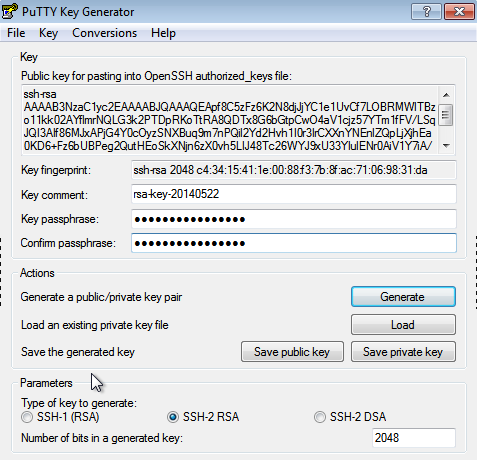Click the Save public key button
This screenshot has height=460, width=477.
click(x=292, y=352)
